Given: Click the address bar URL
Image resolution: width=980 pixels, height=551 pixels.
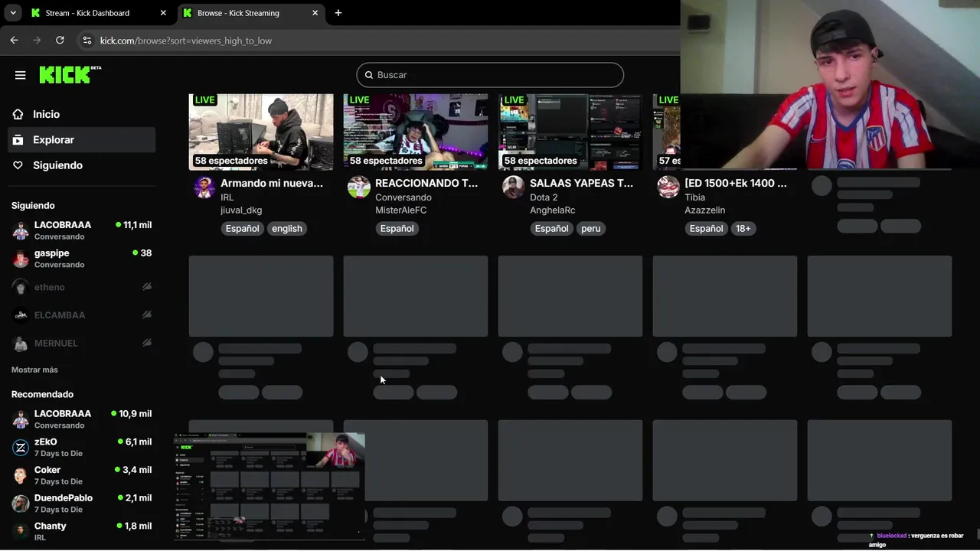Looking at the screenshot, I should (x=186, y=41).
